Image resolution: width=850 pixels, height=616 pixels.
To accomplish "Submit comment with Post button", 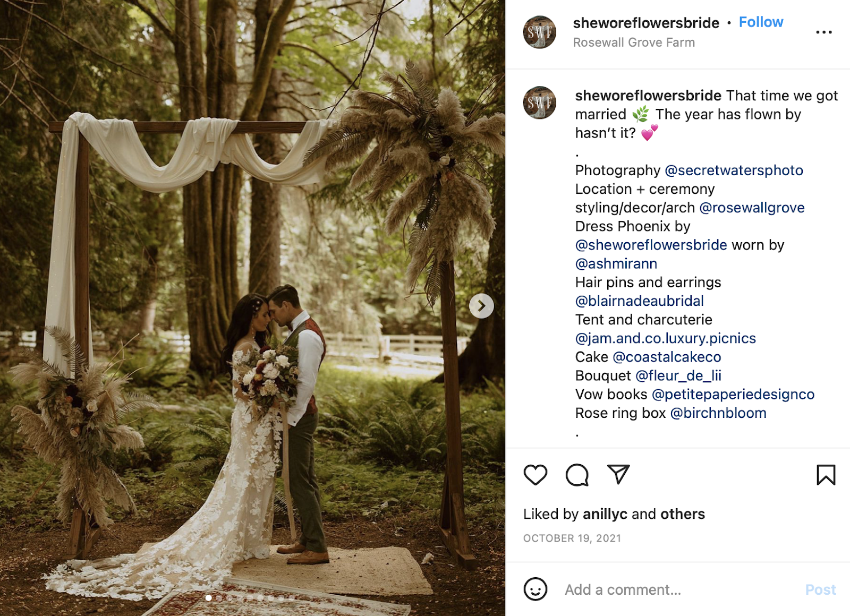I will [x=820, y=590].
